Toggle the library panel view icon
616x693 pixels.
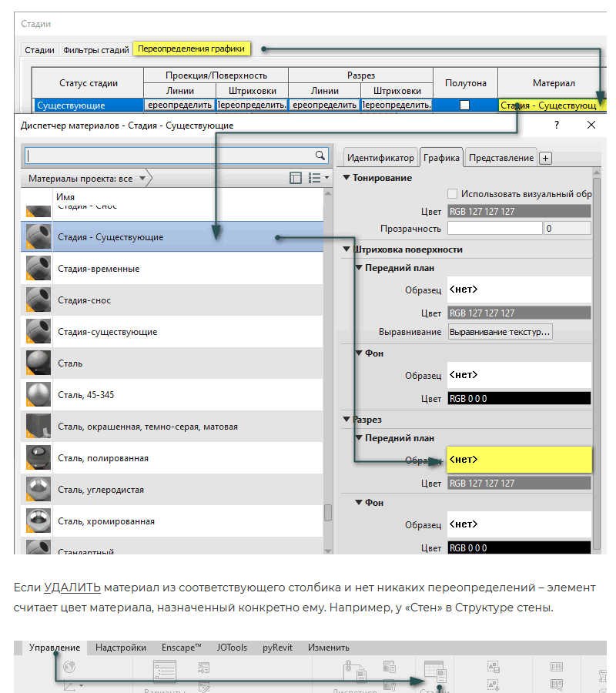pos(295,178)
